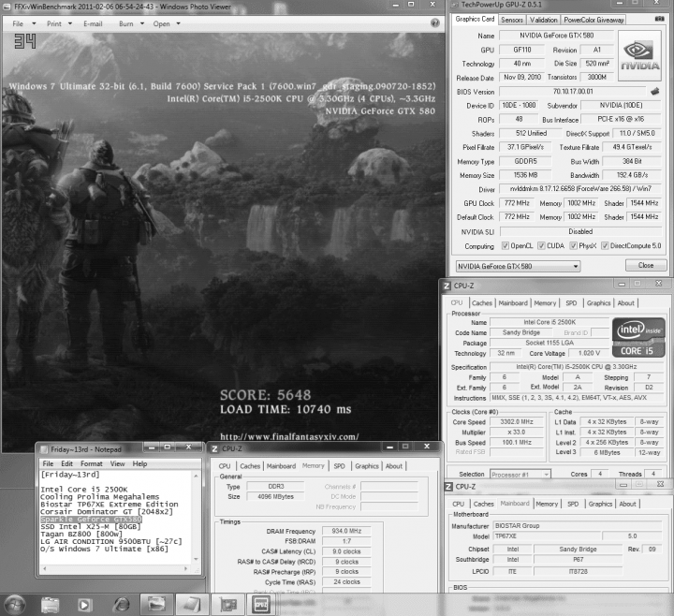
Task: Open SPD tab in the top CPU-Z window
Action: pyautogui.click(x=571, y=303)
